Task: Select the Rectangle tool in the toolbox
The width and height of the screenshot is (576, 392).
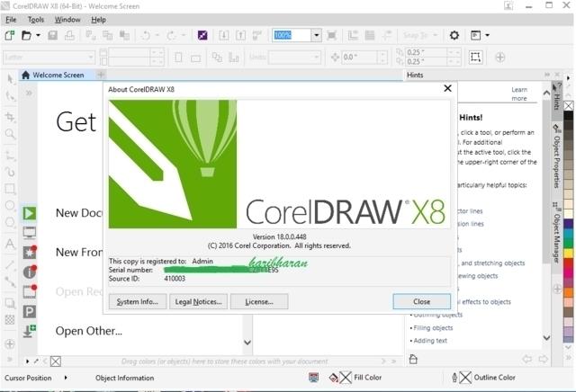Action: (10, 189)
